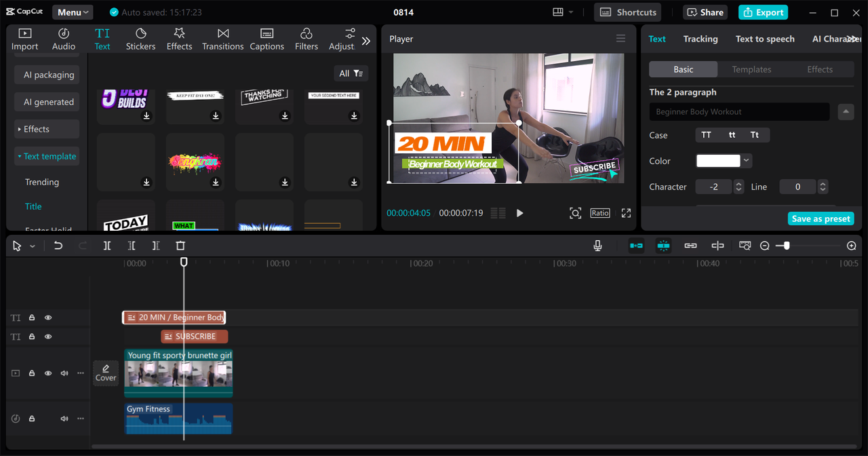Split clip at the playhead
The image size is (868, 456).
(107, 246)
